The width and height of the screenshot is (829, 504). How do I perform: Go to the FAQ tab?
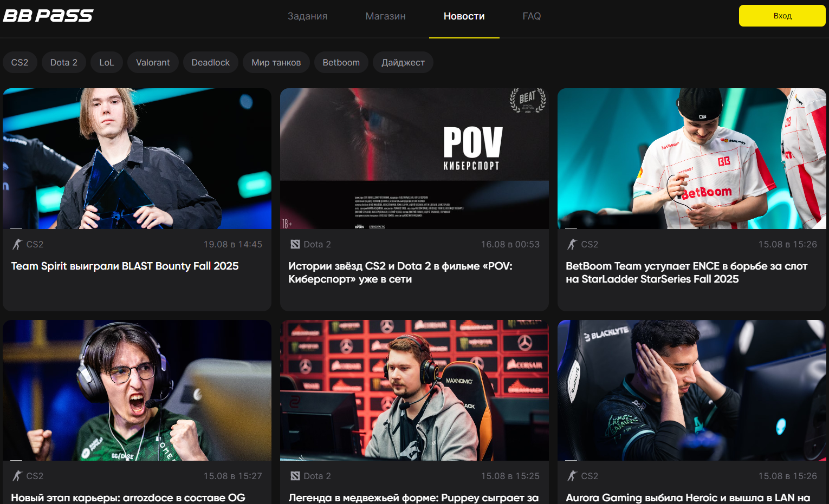coord(532,16)
